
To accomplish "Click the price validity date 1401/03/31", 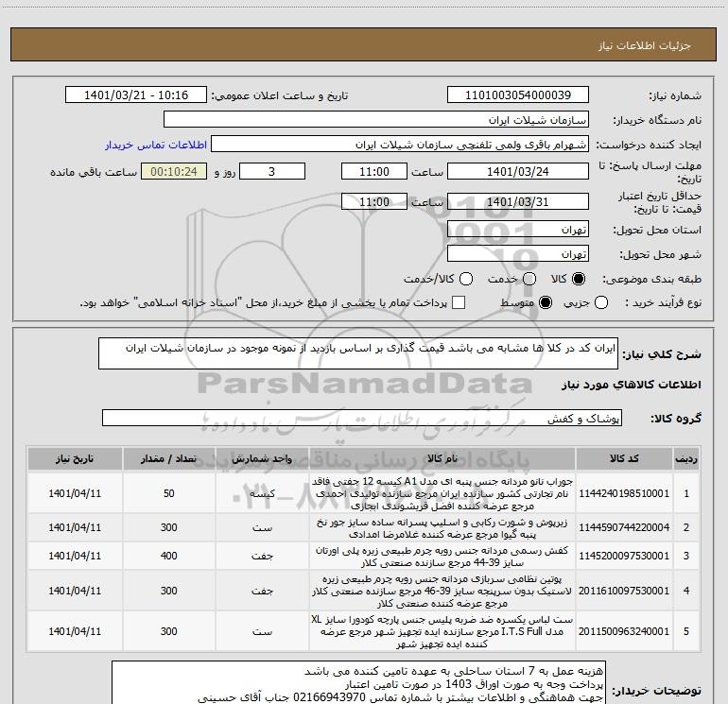I will tap(518, 201).
